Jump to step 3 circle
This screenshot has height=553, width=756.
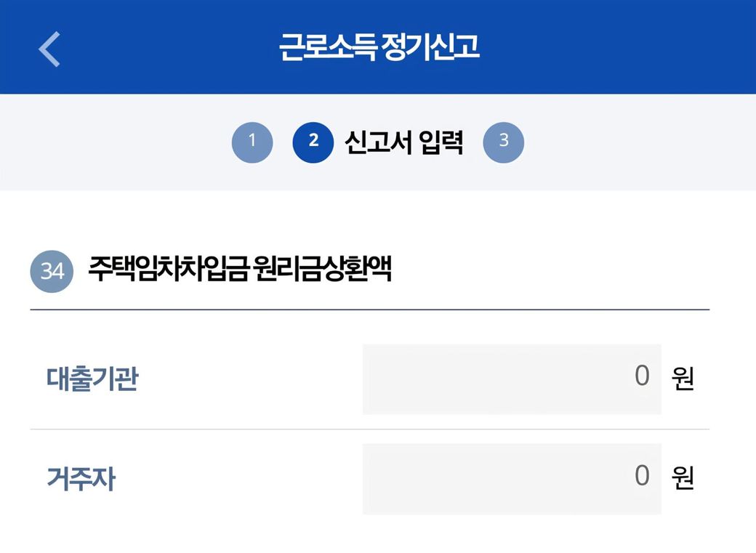503,142
